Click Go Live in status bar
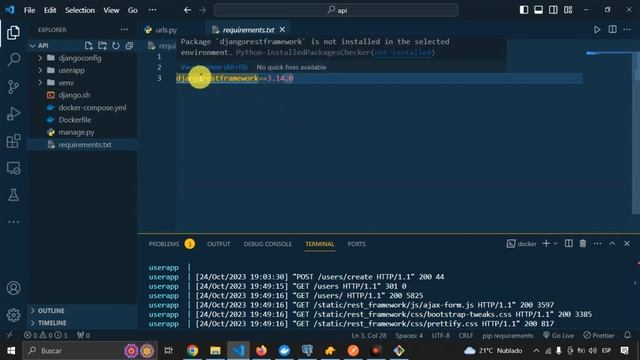The width and height of the screenshot is (640, 360). pos(558,336)
